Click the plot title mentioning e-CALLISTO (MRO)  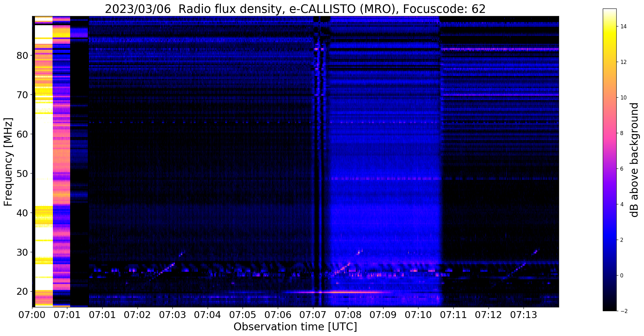295,9
